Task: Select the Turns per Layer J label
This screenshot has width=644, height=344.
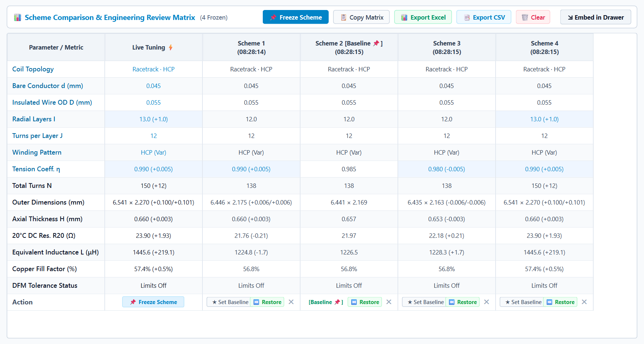Action: pos(37,136)
